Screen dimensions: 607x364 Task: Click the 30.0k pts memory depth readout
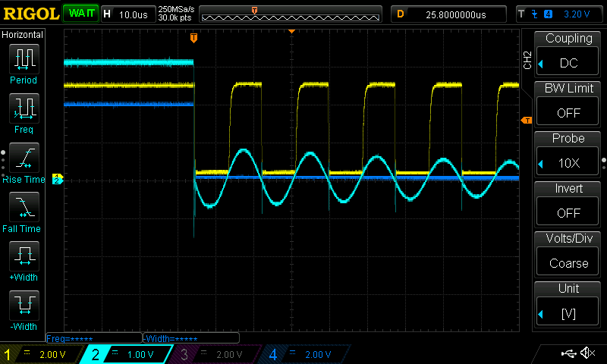click(175, 17)
